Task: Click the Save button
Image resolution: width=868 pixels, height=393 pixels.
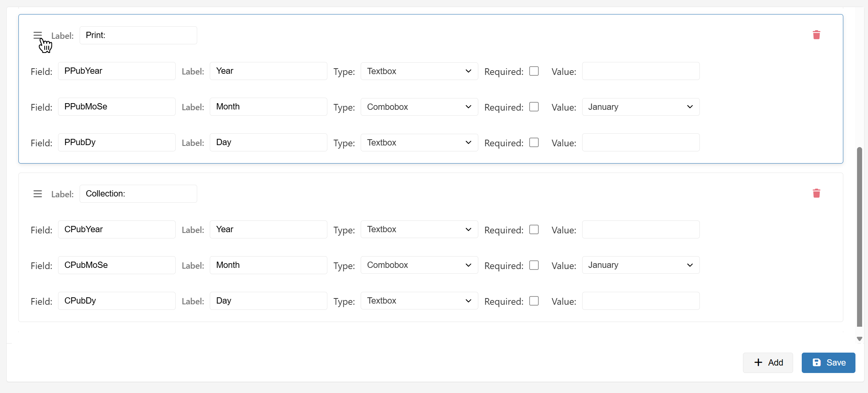Action: (828, 362)
